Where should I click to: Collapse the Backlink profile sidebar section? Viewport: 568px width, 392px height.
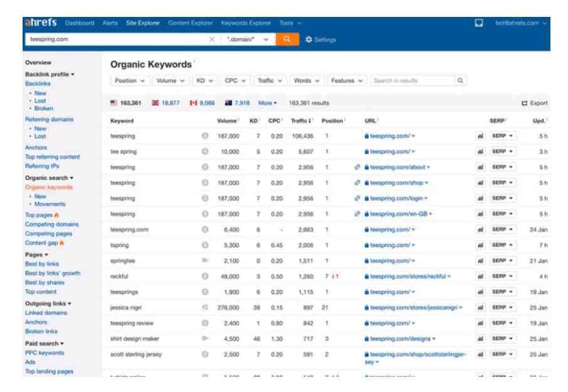click(50, 74)
